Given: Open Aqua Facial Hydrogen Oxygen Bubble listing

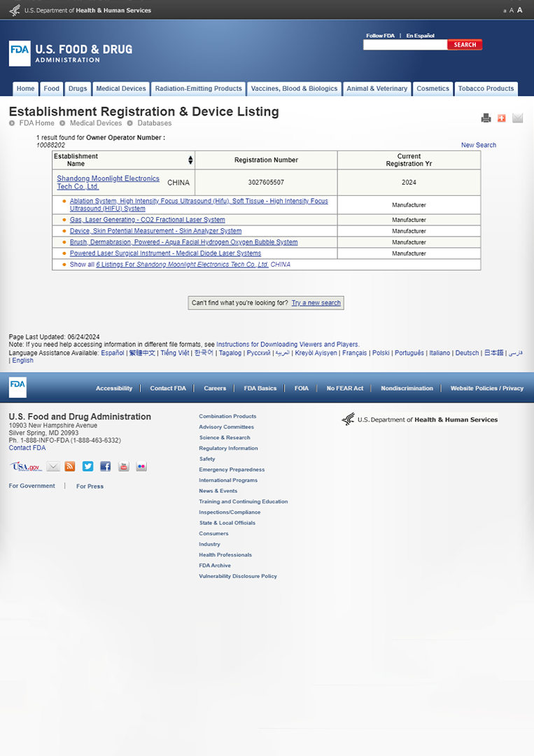Looking at the screenshot, I should 183,242.
